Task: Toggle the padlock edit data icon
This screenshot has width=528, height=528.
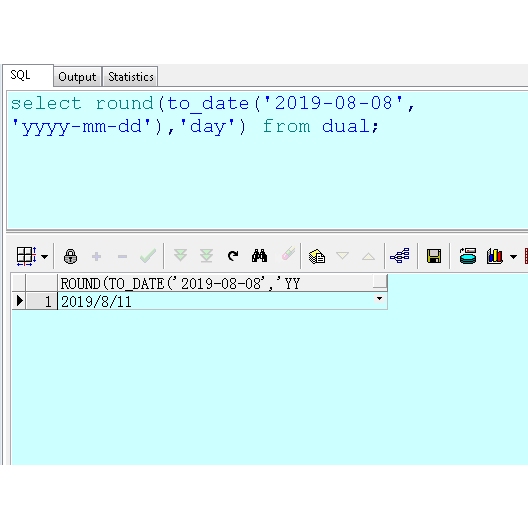Action: [70, 257]
